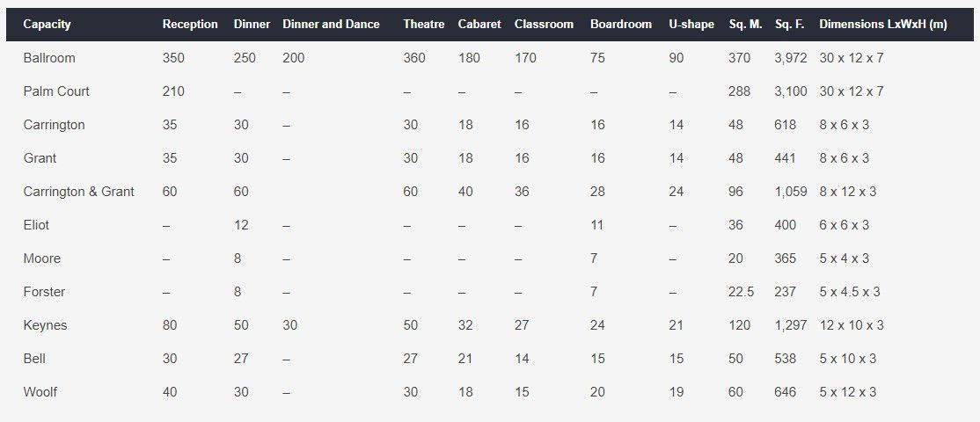Select the Cabaret column header
Viewport: 980px width, 422px height.
click(479, 25)
